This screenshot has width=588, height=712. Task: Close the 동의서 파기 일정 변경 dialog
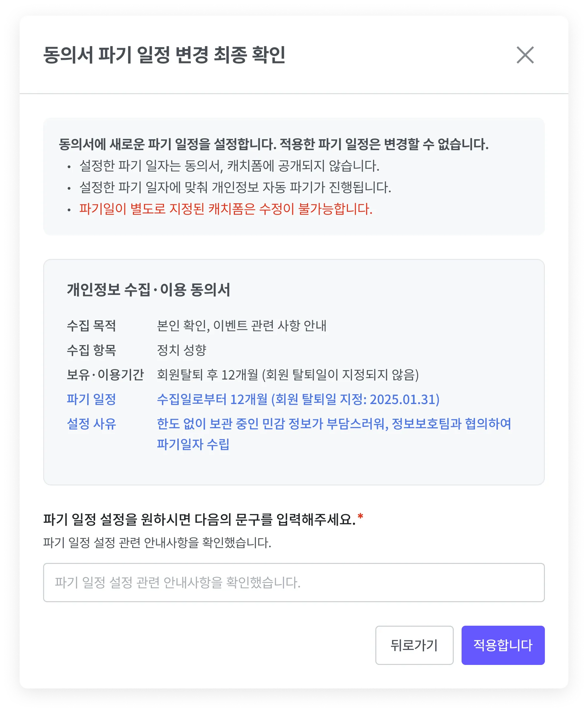525,55
